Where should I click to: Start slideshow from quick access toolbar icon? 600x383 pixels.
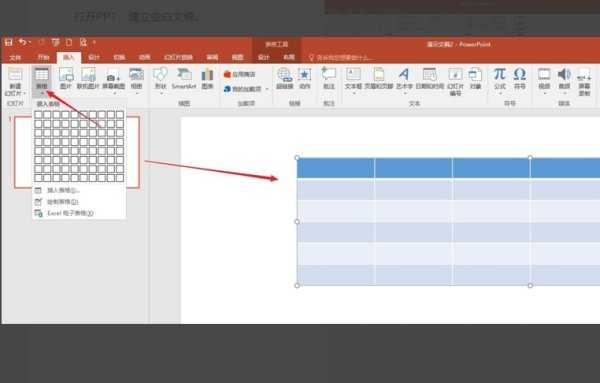(55, 42)
